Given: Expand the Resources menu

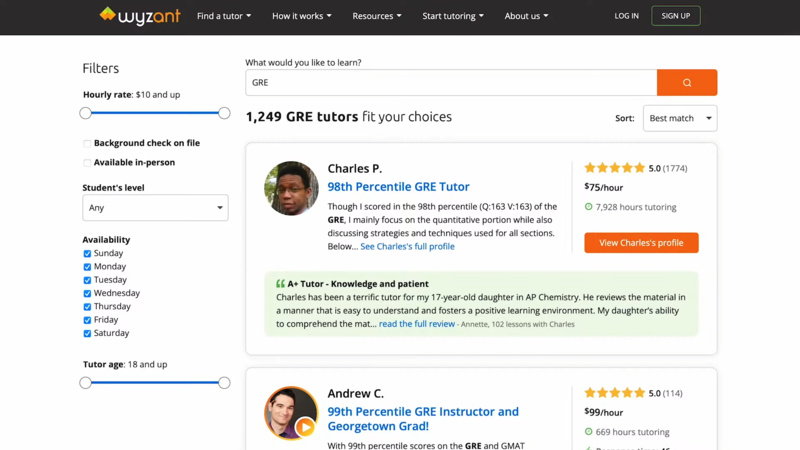Looking at the screenshot, I should 377,16.
